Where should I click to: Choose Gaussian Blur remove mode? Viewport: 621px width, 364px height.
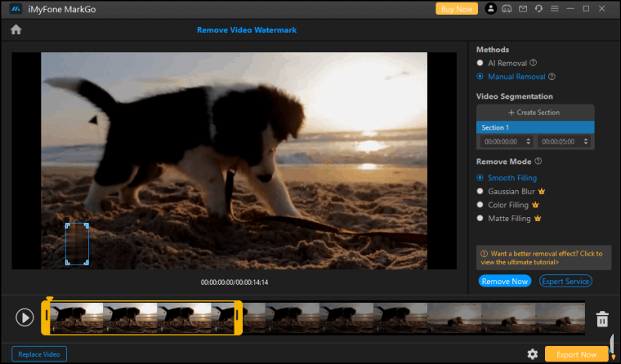(480, 191)
